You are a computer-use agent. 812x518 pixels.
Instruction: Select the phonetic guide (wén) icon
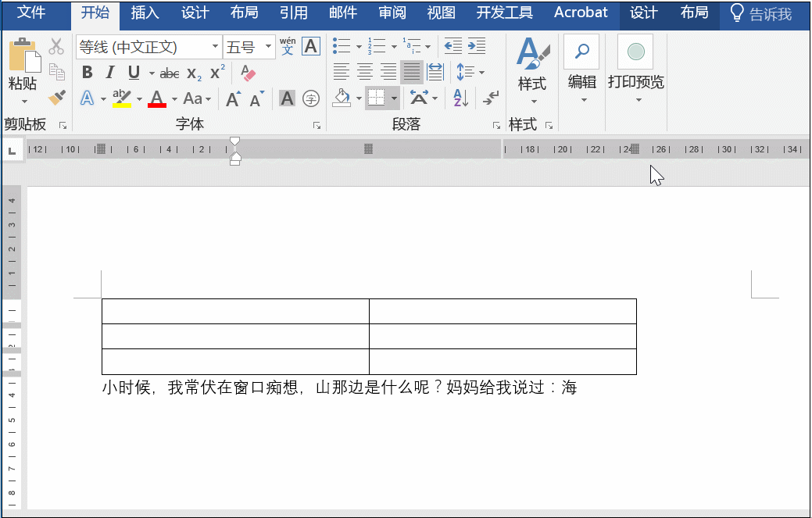click(x=288, y=45)
